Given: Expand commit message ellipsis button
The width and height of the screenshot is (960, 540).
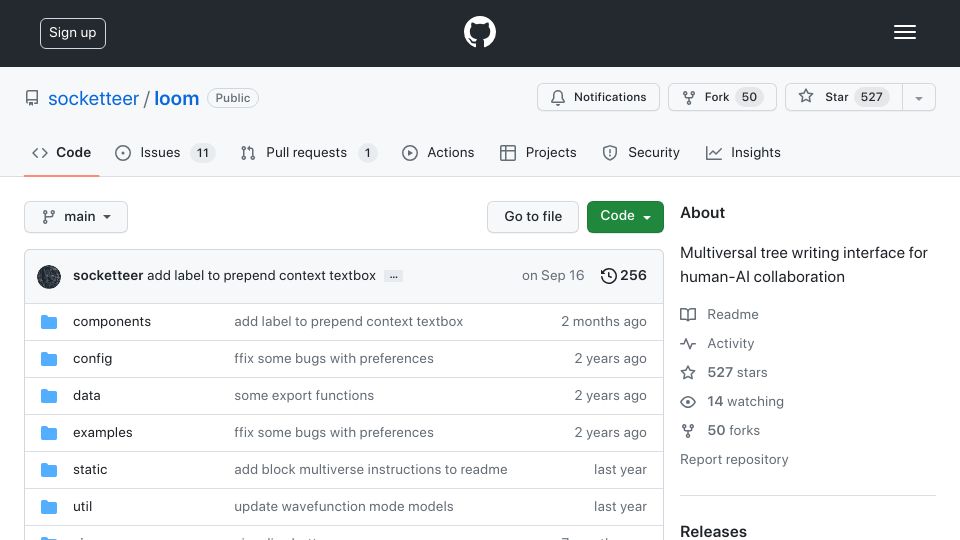Looking at the screenshot, I should click(x=393, y=276).
